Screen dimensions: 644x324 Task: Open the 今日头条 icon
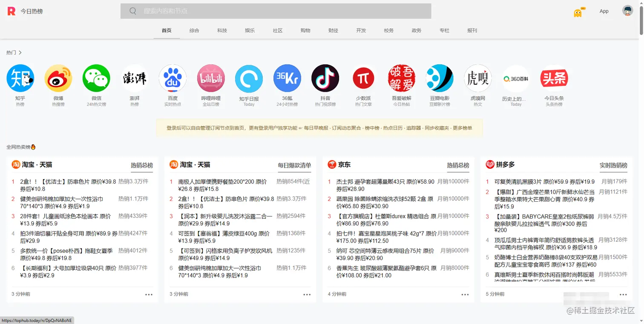[554, 78]
